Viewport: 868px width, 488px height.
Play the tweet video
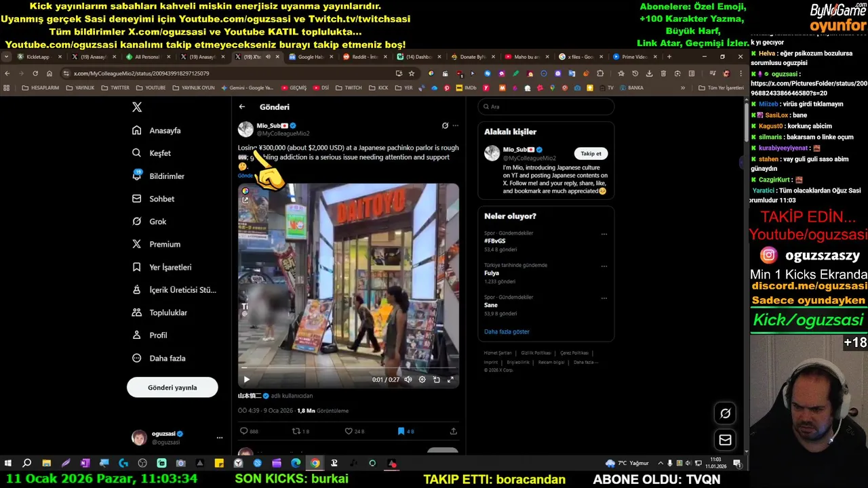pyautogui.click(x=246, y=380)
